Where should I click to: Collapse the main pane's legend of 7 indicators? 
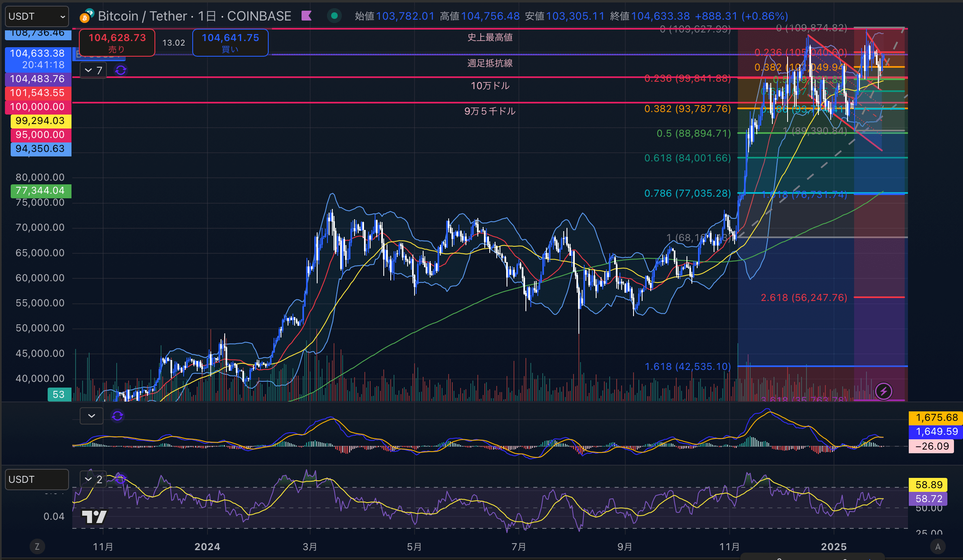click(x=93, y=71)
